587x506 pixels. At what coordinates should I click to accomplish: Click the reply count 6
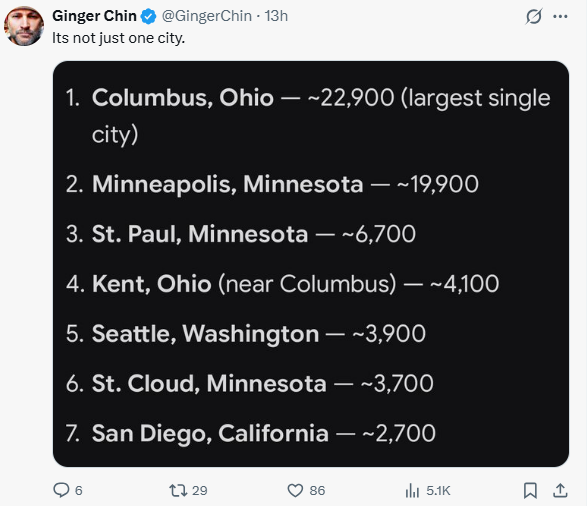[79, 490]
